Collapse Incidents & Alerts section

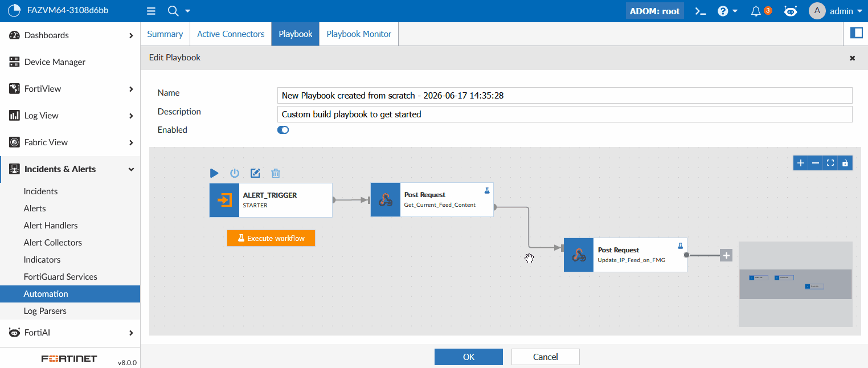click(70, 169)
